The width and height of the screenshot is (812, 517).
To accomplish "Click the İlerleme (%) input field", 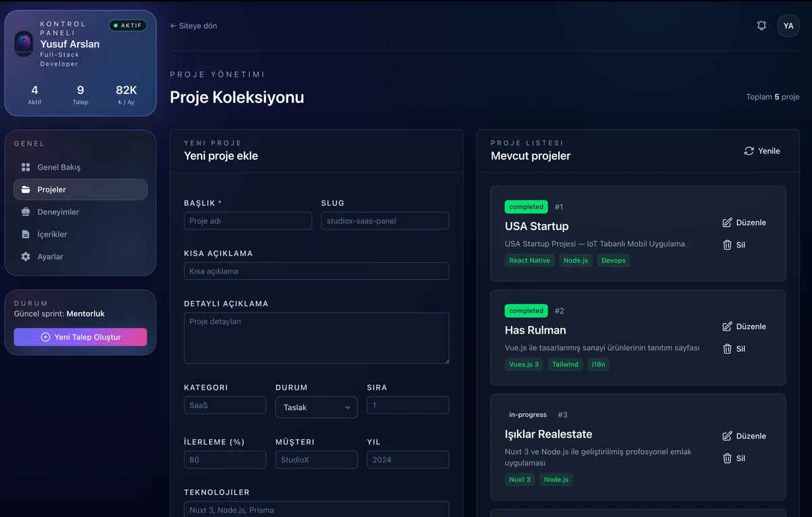I will pyautogui.click(x=225, y=459).
